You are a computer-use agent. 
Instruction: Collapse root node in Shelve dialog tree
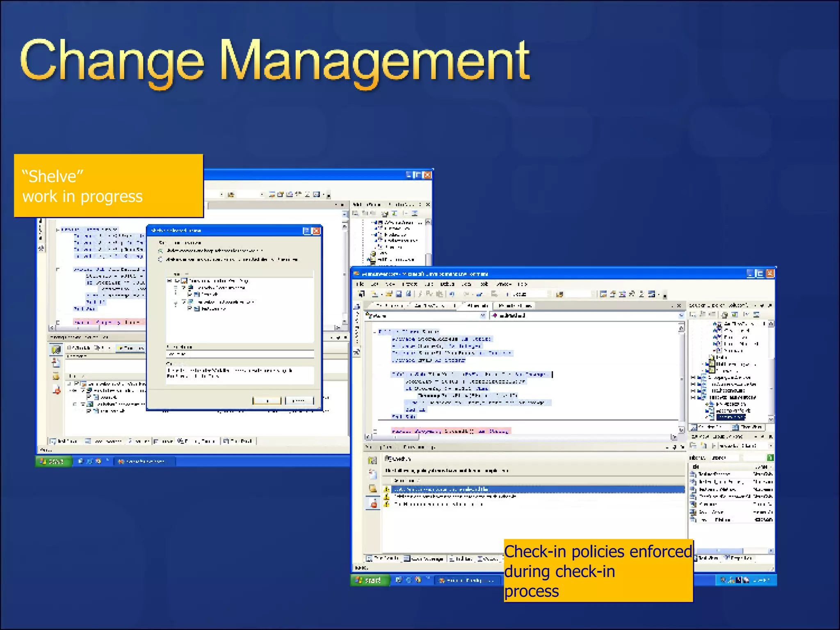tap(170, 281)
